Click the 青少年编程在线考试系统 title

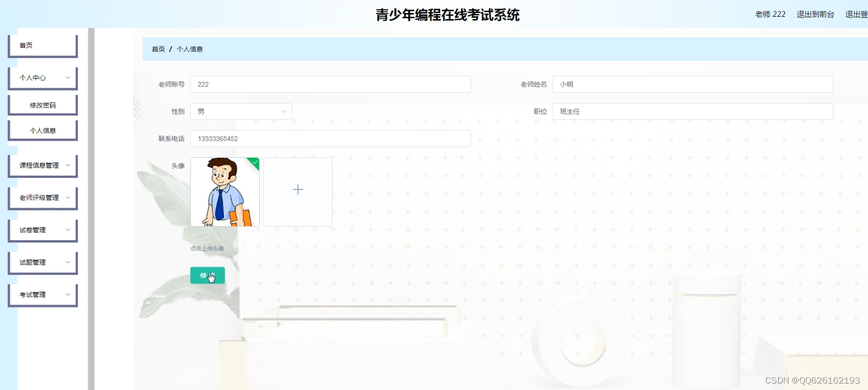[448, 15]
